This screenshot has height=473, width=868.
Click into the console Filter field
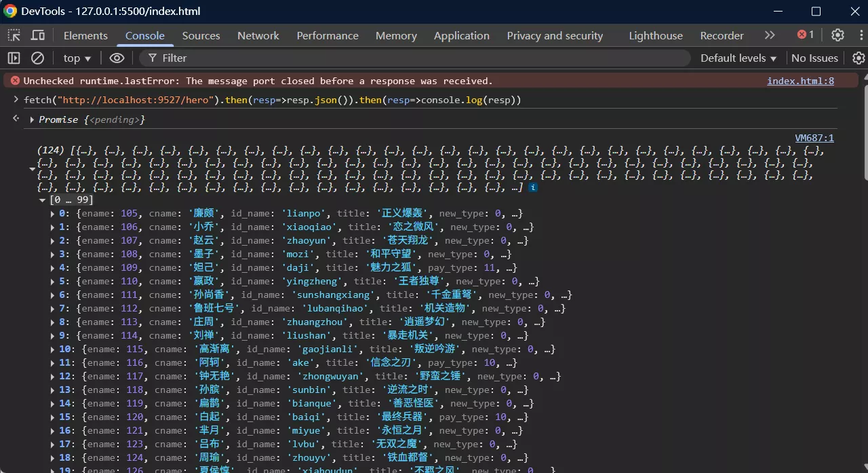[x=407, y=58]
